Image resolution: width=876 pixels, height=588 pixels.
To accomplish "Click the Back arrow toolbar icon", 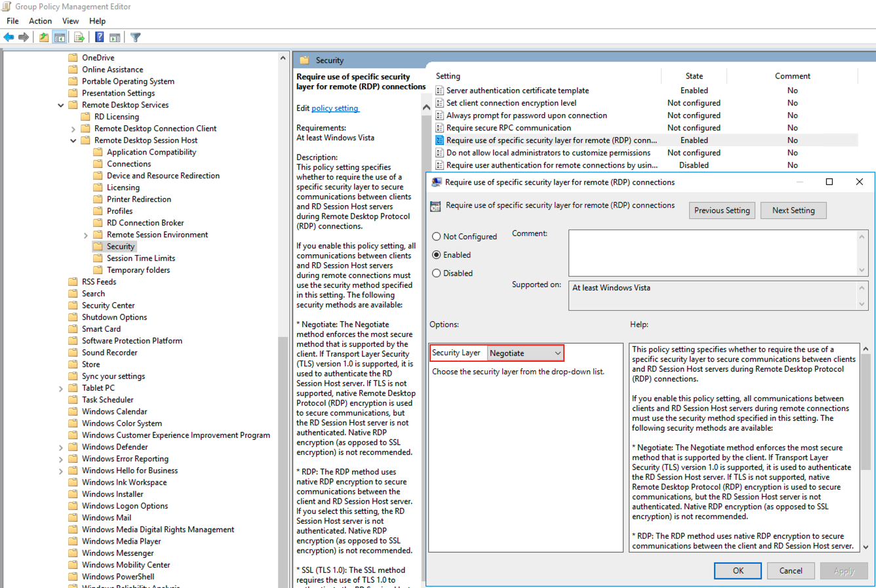I will point(9,37).
